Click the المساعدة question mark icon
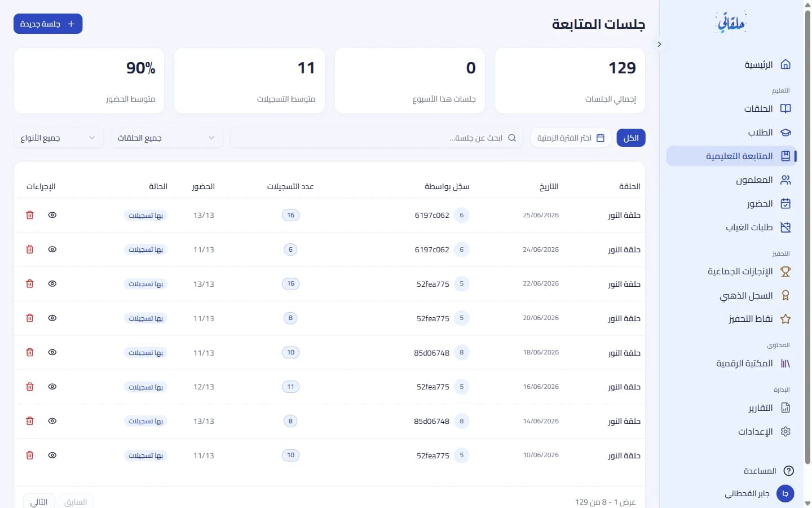The width and height of the screenshot is (812, 508). pyautogui.click(x=789, y=471)
